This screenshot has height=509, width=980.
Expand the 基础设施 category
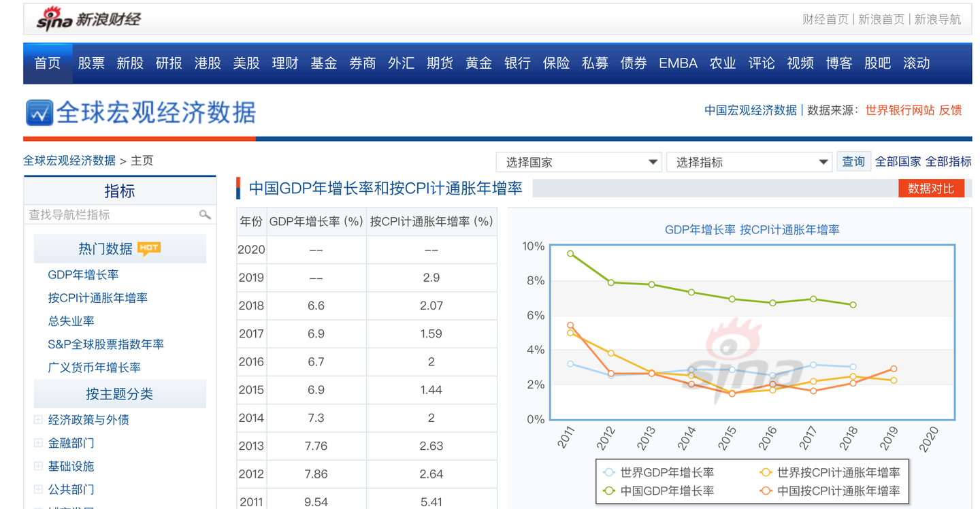click(38, 466)
